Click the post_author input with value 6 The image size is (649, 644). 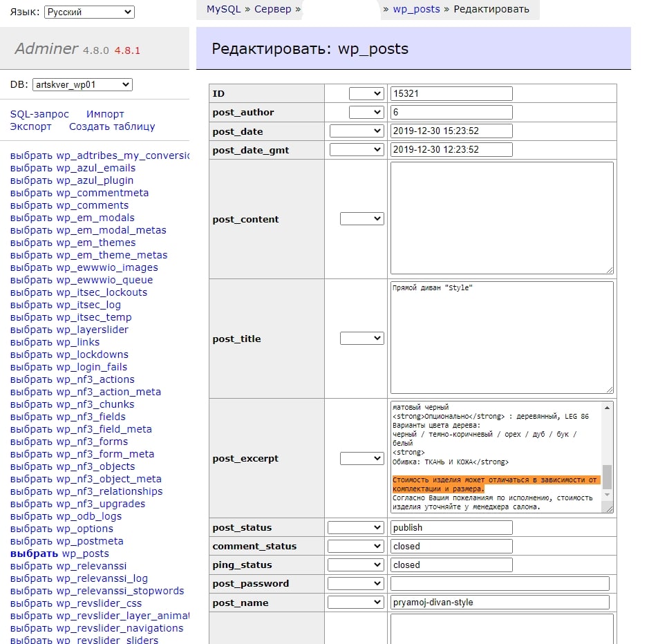451,112
